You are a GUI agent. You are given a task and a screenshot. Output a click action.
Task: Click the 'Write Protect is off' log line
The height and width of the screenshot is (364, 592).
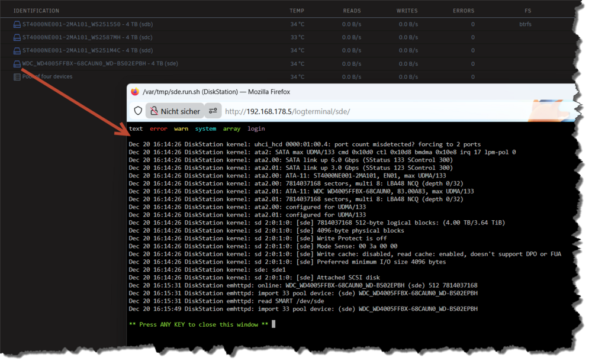pyautogui.click(x=258, y=239)
